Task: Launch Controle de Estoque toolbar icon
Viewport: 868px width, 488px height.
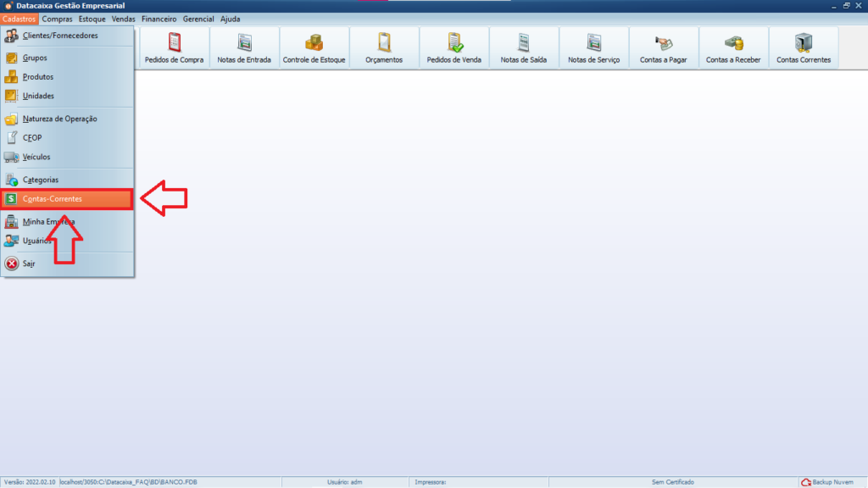Action: tap(314, 48)
